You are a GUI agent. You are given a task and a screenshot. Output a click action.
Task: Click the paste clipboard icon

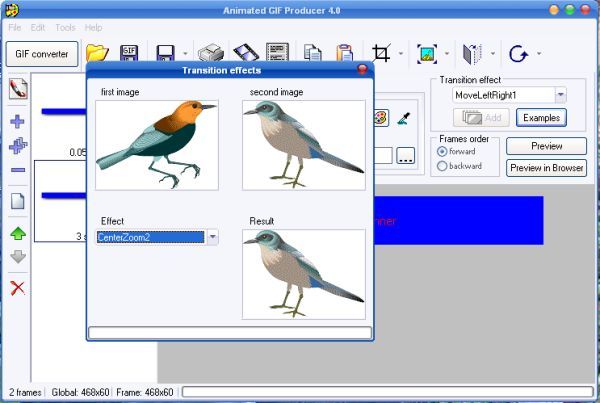click(x=344, y=53)
